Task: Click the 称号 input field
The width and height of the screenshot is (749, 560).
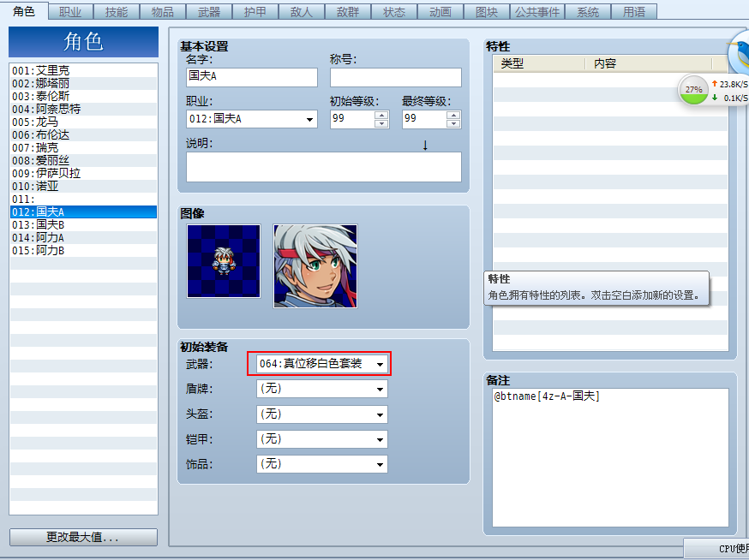Action: tap(396, 77)
